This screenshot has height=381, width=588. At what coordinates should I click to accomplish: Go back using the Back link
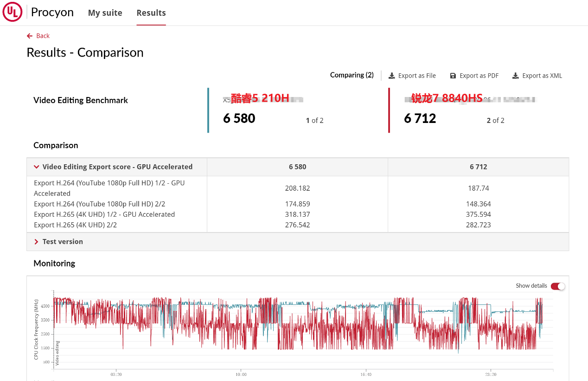point(43,36)
